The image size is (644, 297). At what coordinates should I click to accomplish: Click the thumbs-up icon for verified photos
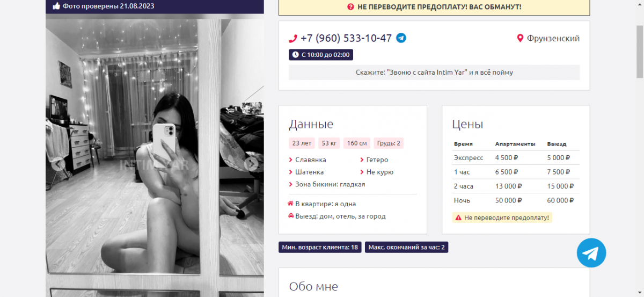(x=56, y=6)
